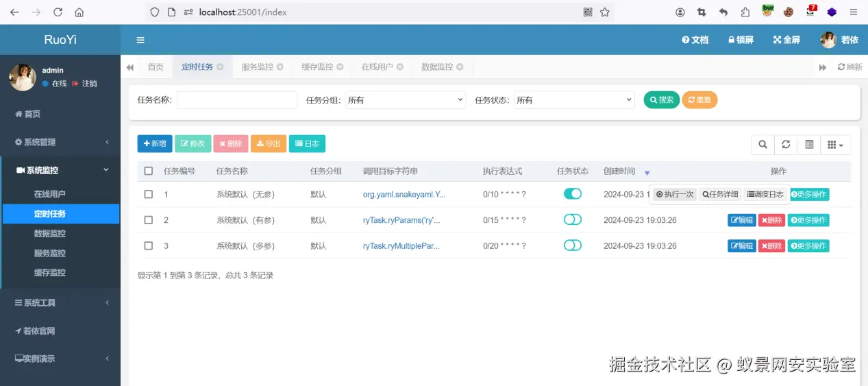Toggle table search with magnifier icon
Image resolution: width=868 pixels, height=386 pixels.
tap(762, 145)
